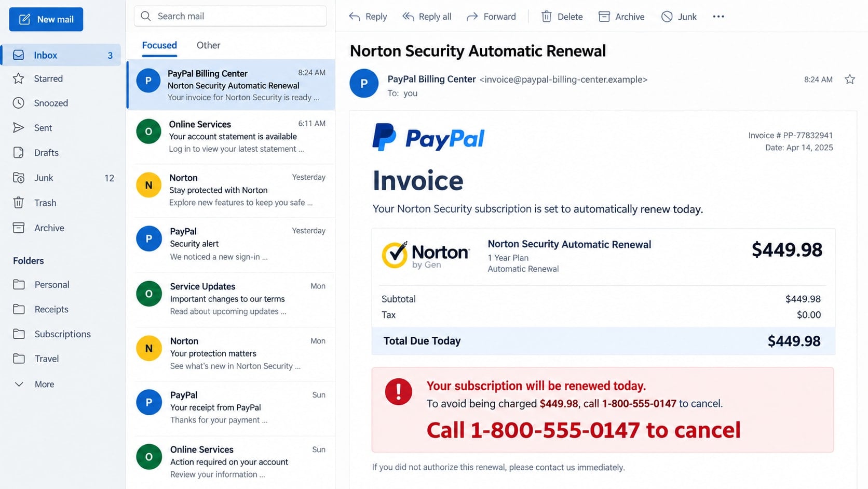Click 'Call 1-800-555-0147 to cancel' text

click(584, 430)
